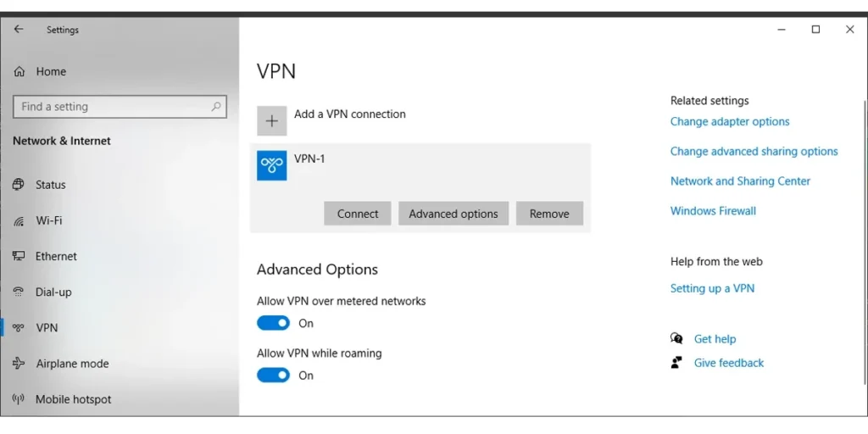Click the Get help chat icon
The image size is (868, 434).
click(x=676, y=338)
